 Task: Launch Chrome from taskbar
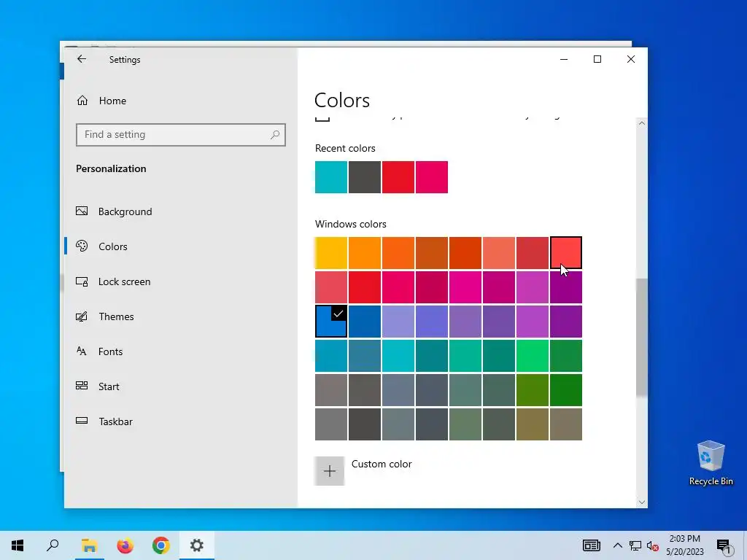161,545
